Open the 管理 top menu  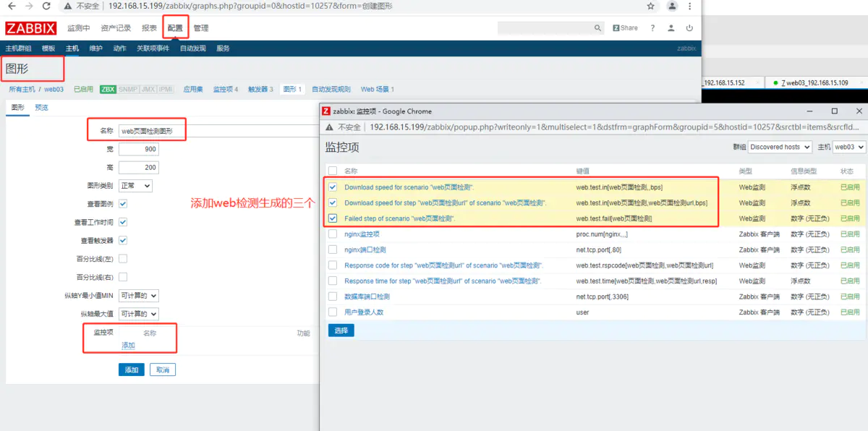(200, 28)
